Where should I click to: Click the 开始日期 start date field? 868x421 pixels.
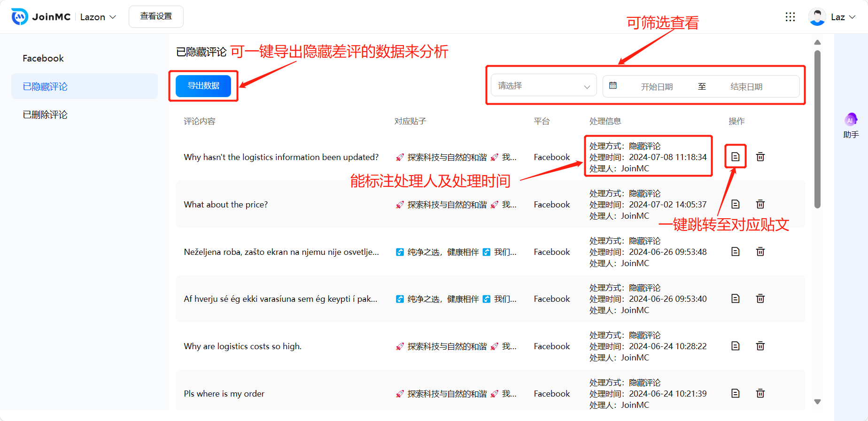[x=657, y=87]
